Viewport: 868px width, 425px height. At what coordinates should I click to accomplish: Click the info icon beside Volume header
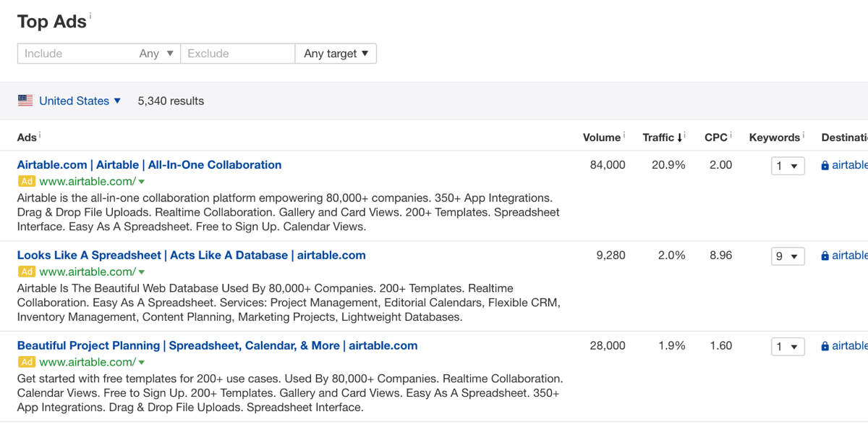pyautogui.click(x=624, y=135)
